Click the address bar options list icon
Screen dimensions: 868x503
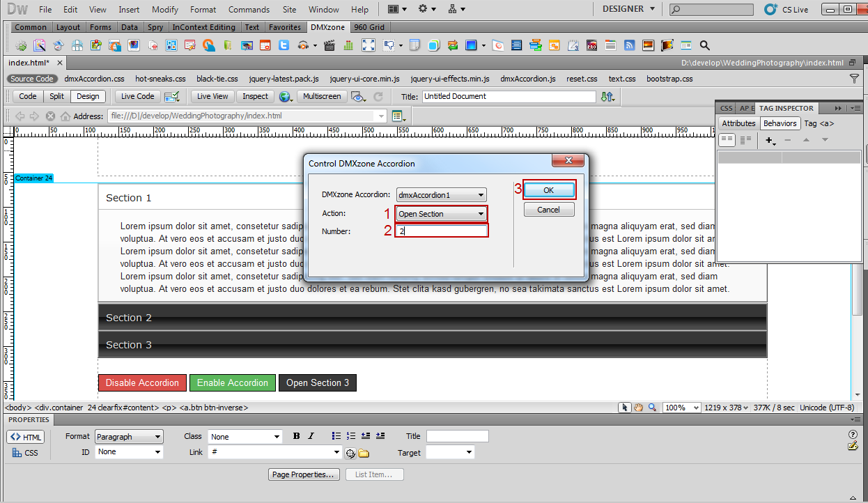[x=398, y=116]
